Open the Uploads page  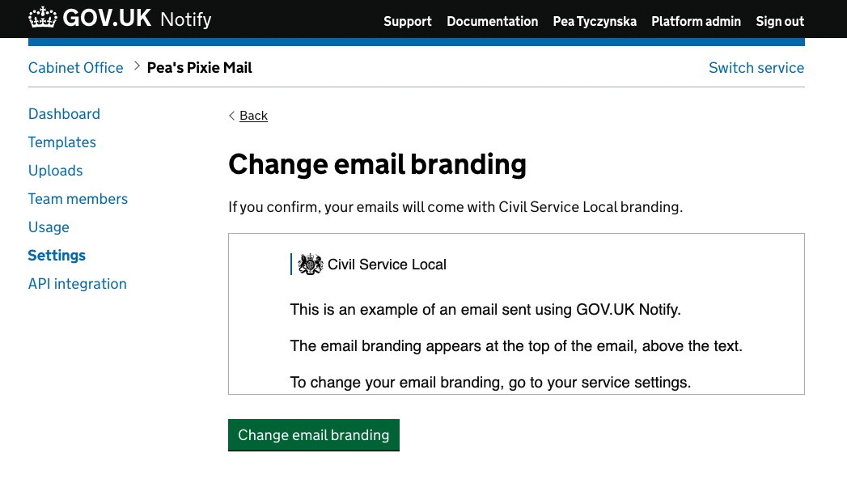(55, 171)
